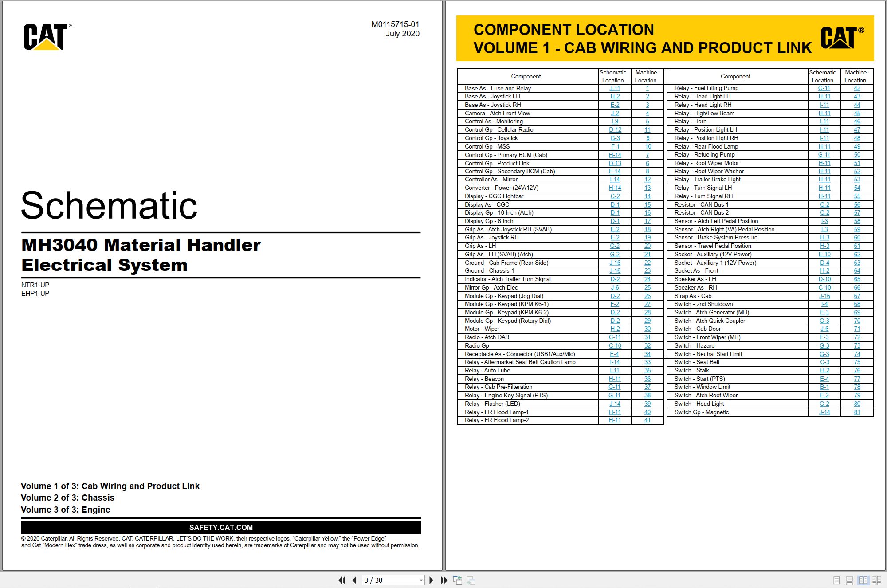
Task: Open schematic link J-16 for Ground - Chassis-1
Action: click(x=615, y=270)
